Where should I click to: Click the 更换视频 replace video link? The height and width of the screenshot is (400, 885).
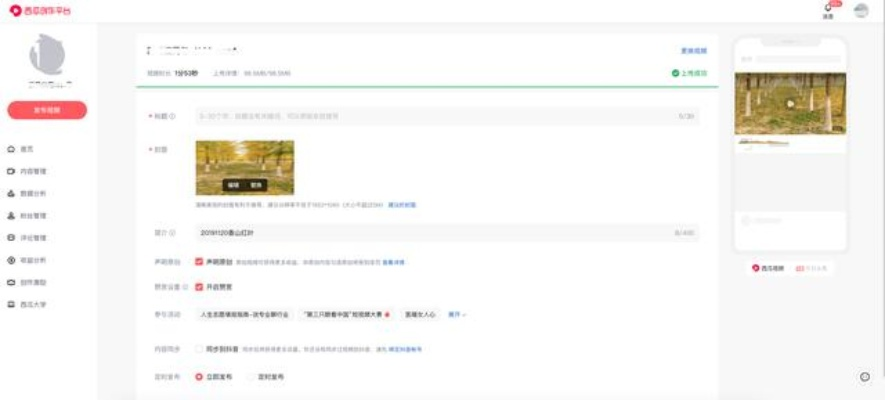pos(694,50)
